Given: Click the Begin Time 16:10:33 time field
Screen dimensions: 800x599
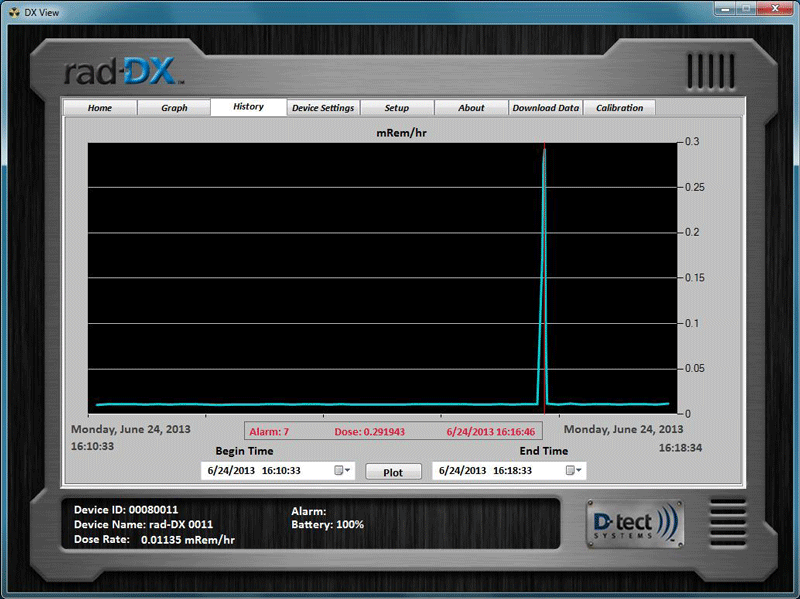Looking at the screenshot, I should 281,470.
